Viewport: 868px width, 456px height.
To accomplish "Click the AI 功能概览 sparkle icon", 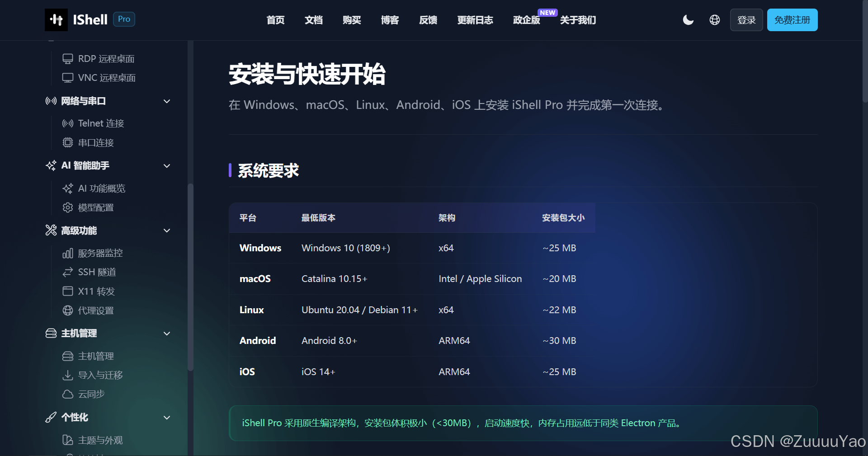I will pyautogui.click(x=68, y=188).
